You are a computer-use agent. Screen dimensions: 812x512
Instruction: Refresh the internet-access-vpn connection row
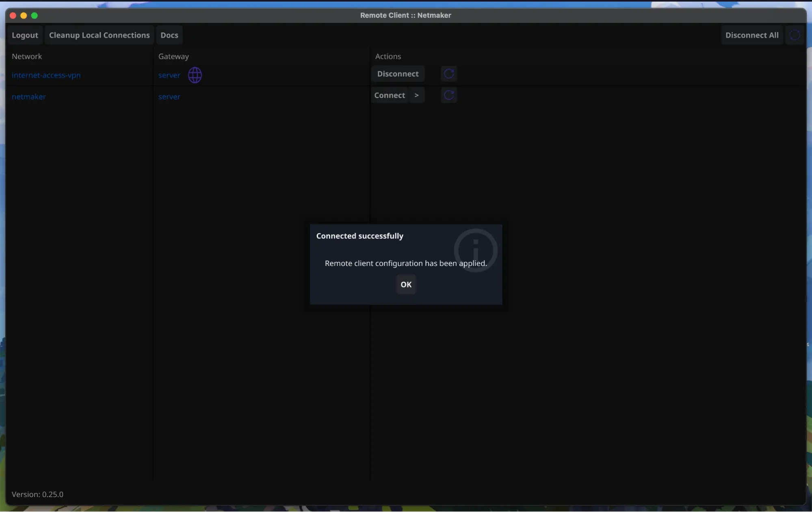tap(448, 74)
